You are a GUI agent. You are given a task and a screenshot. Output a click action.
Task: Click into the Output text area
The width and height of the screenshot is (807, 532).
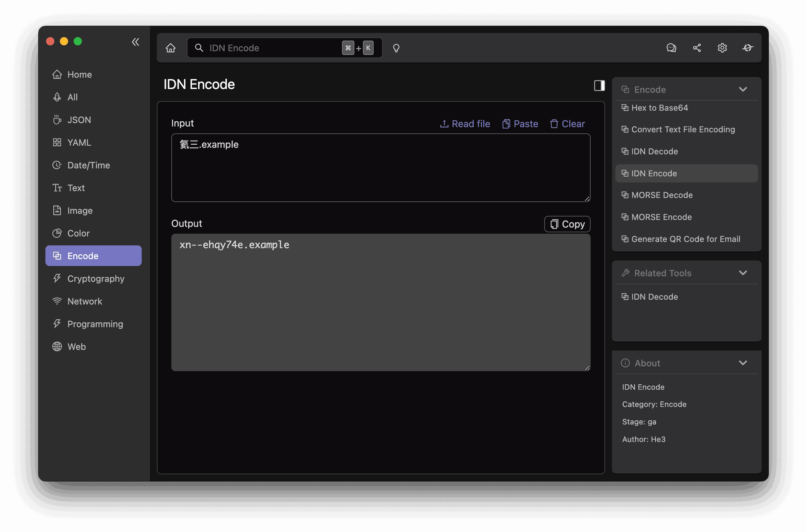coord(381,302)
